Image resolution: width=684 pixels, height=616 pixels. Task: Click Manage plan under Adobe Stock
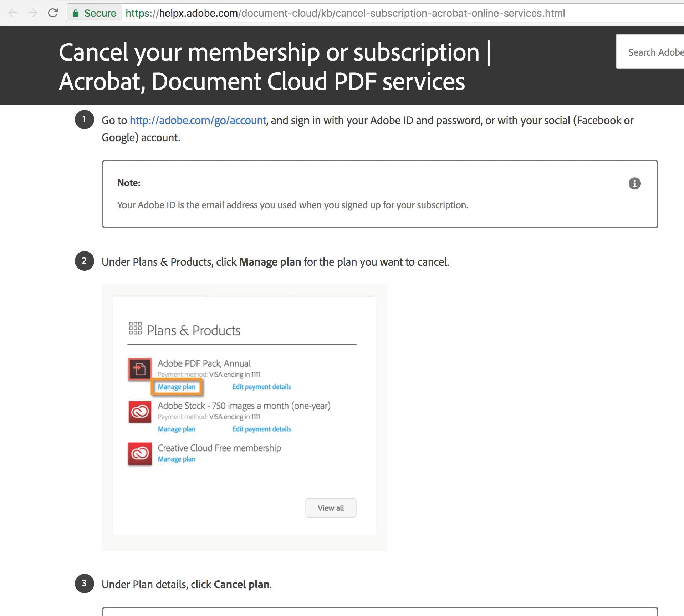pos(177,429)
